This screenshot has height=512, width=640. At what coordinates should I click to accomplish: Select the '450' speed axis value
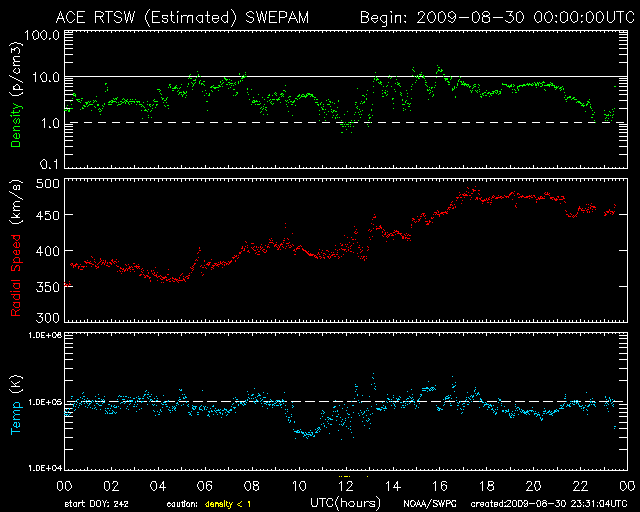pyautogui.click(x=48, y=216)
